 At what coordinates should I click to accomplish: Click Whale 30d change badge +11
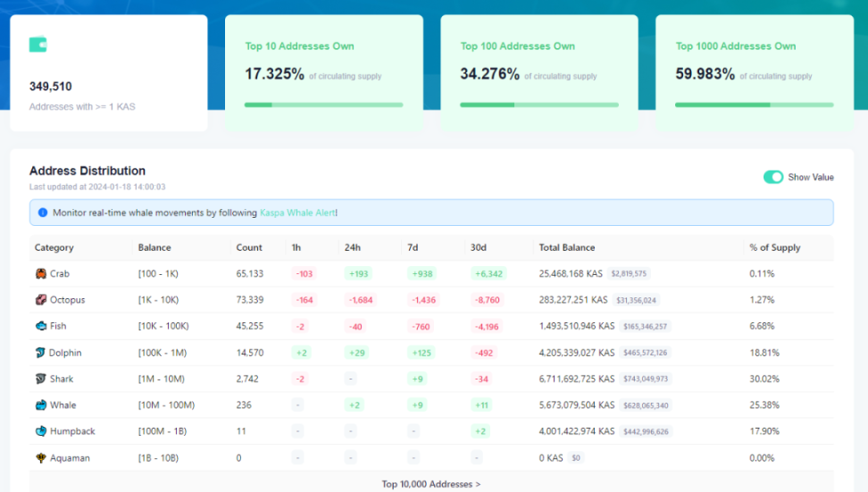481,405
